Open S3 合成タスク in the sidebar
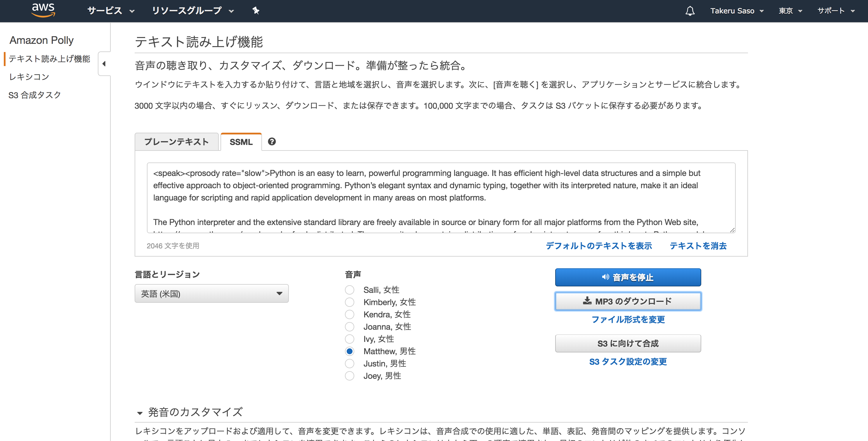Image resolution: width=868 pixels, height=441 pixels. (x=35, y=95)
